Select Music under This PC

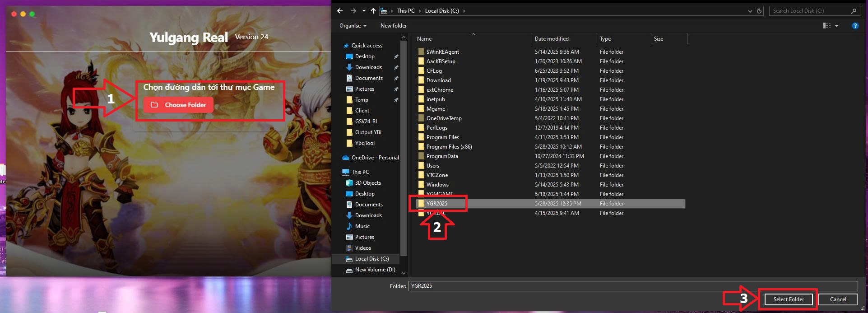tap(362, 226)
